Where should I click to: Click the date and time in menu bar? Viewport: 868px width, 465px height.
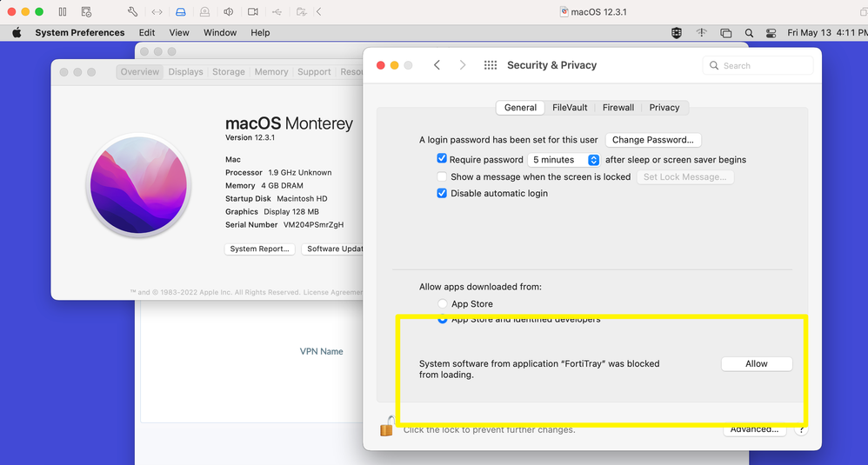827,33
